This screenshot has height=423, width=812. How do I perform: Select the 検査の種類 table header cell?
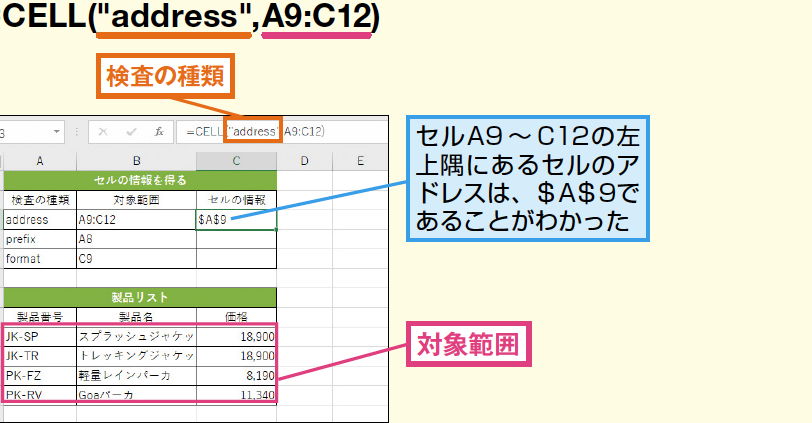click(40, 200)
